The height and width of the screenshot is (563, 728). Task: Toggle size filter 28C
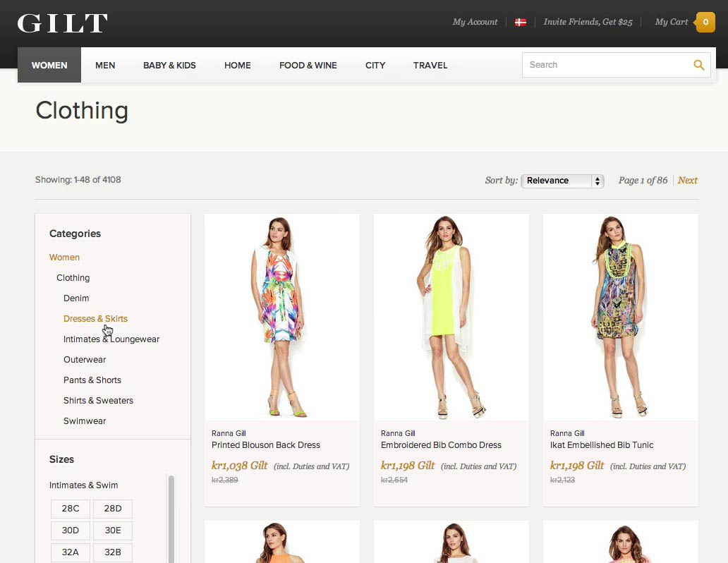point(71,509)
